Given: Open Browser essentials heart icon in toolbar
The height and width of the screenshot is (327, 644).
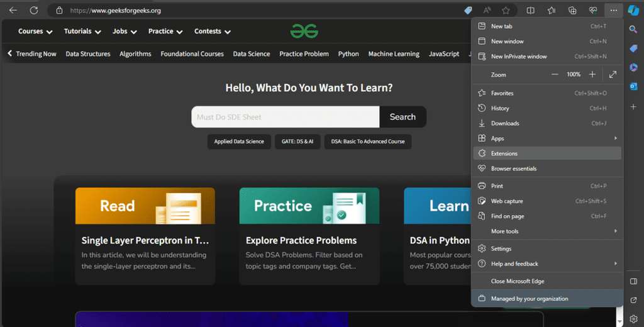Looking at the screenshot, I should pyautogui.click(x=592, y=10).
